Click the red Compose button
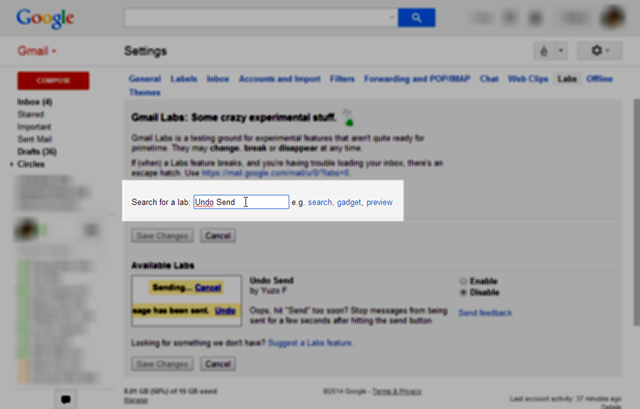The width and height of the screenshot is (640, 409). 53,80
